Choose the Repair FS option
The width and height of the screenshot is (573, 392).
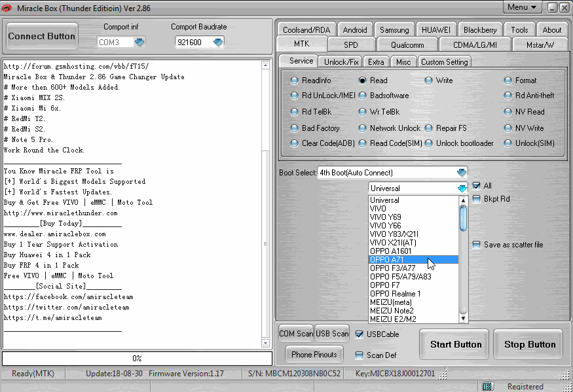pos(428,128)
